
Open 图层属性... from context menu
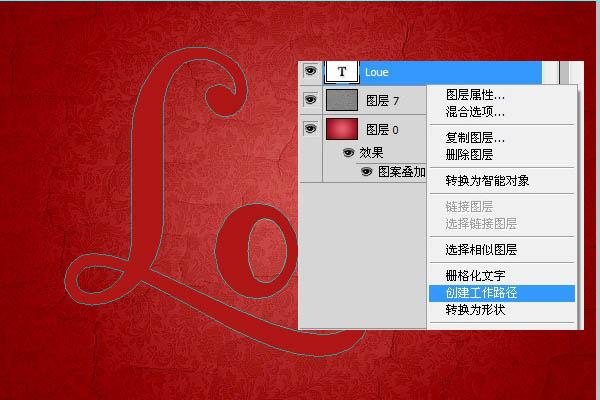click(x=475, y=95)
